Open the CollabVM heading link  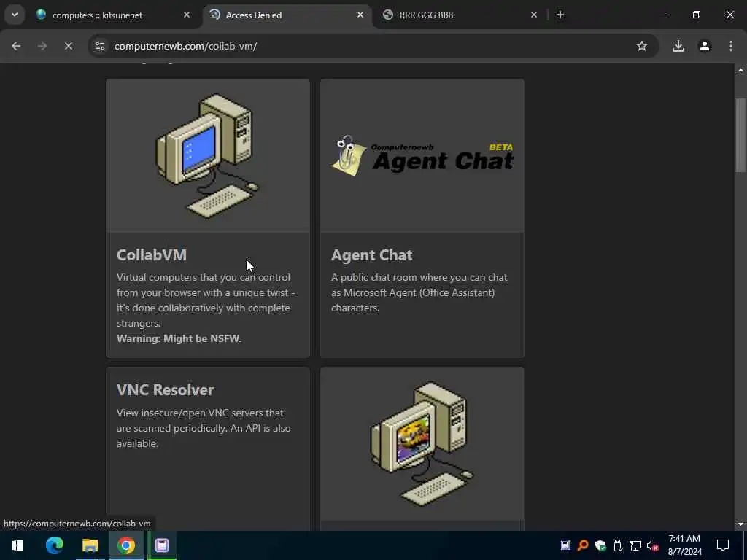pos(152,254)
